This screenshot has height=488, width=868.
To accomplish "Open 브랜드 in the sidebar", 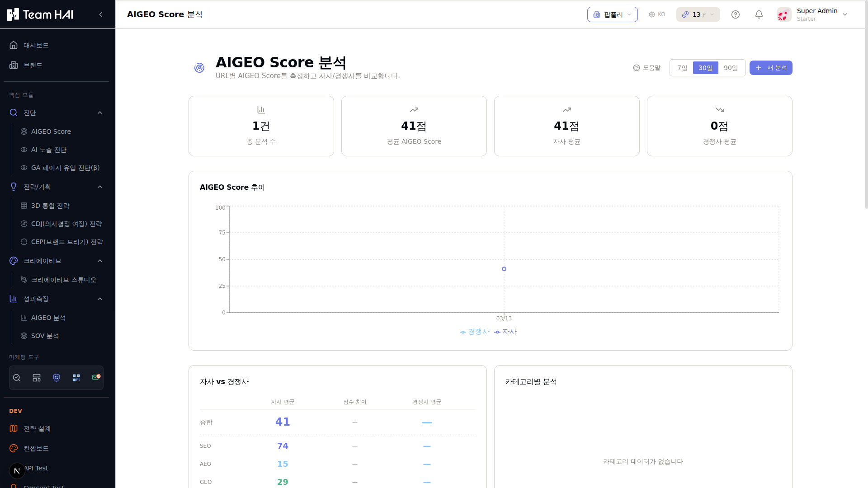I will (56, 65).
